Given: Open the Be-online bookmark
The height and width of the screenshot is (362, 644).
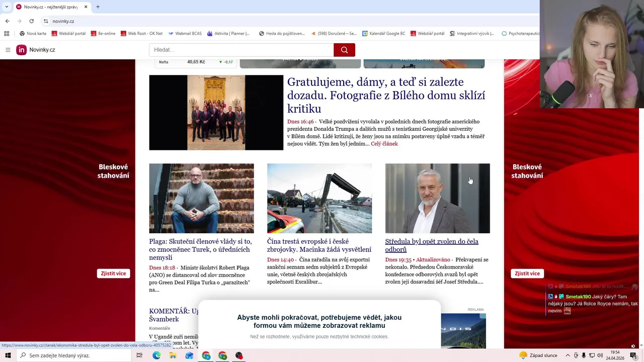Looking at the screenshot, I should pos(103,34).
